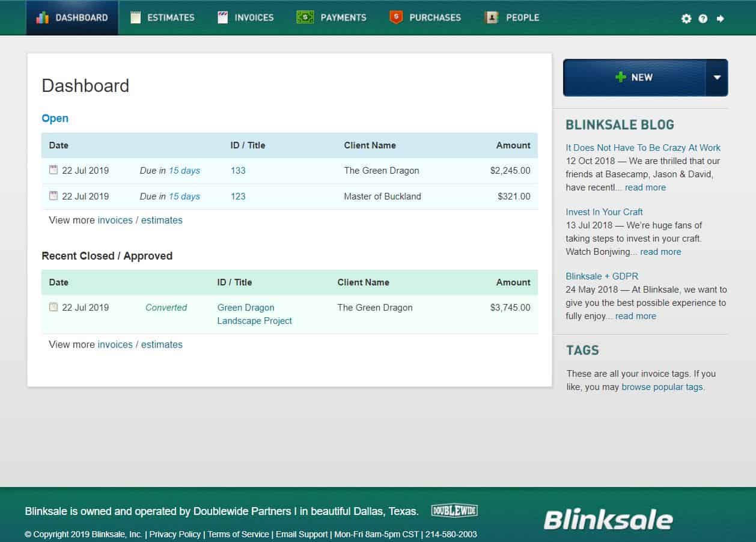View more estimates under Open section
The image size is (756, 542).
162,220
